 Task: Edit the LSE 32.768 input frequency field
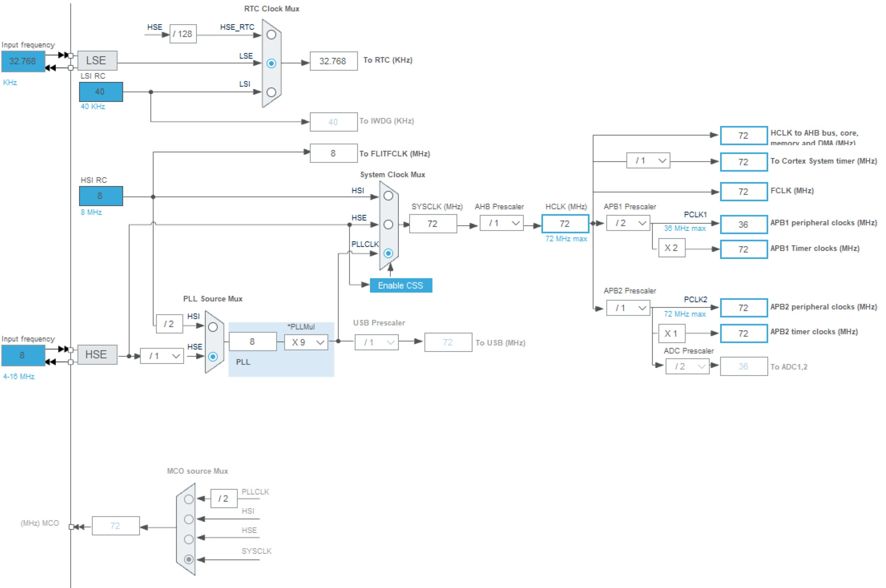[23, 61]
